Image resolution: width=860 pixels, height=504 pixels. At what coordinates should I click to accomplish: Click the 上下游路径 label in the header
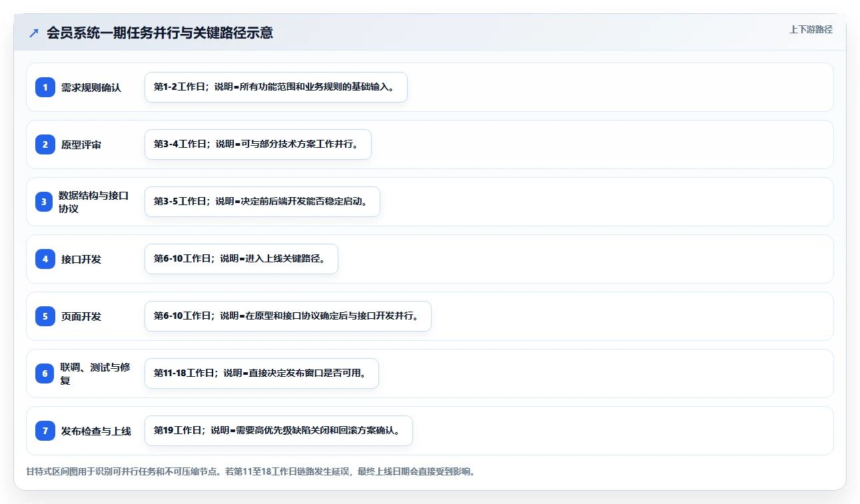pyautogui.click(x=811, y=29)
